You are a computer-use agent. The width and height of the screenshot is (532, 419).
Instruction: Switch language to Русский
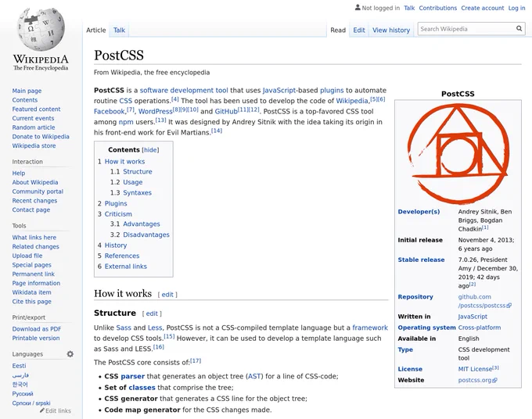coord(23,394)
